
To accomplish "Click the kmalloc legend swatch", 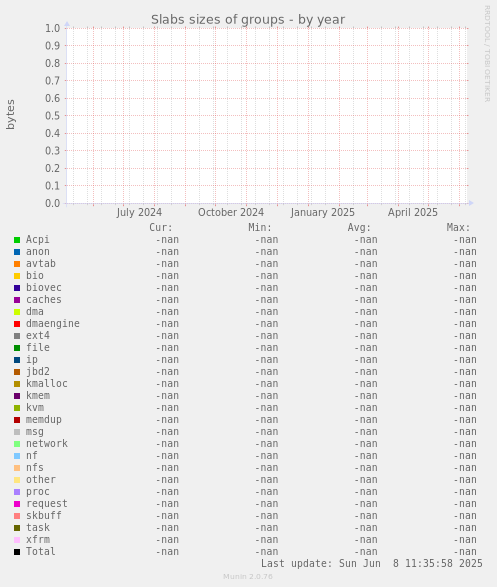I will [17, 384].
